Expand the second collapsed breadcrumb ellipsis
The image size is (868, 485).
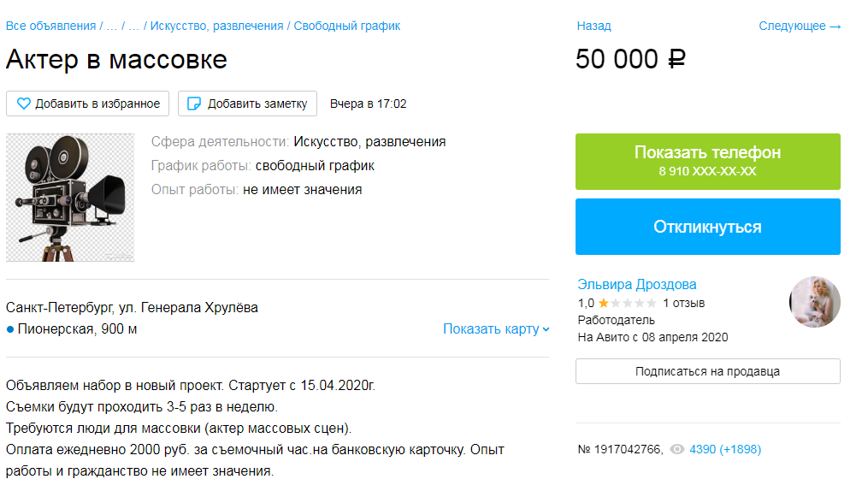(133, 26)
